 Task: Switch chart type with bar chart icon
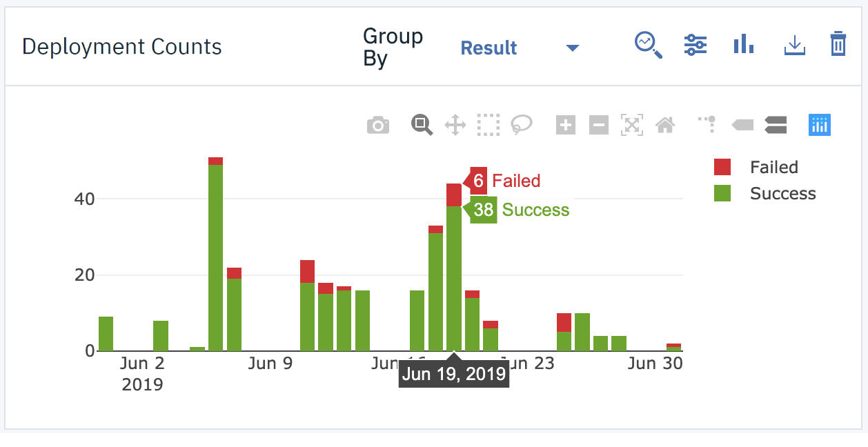(743, 46)
